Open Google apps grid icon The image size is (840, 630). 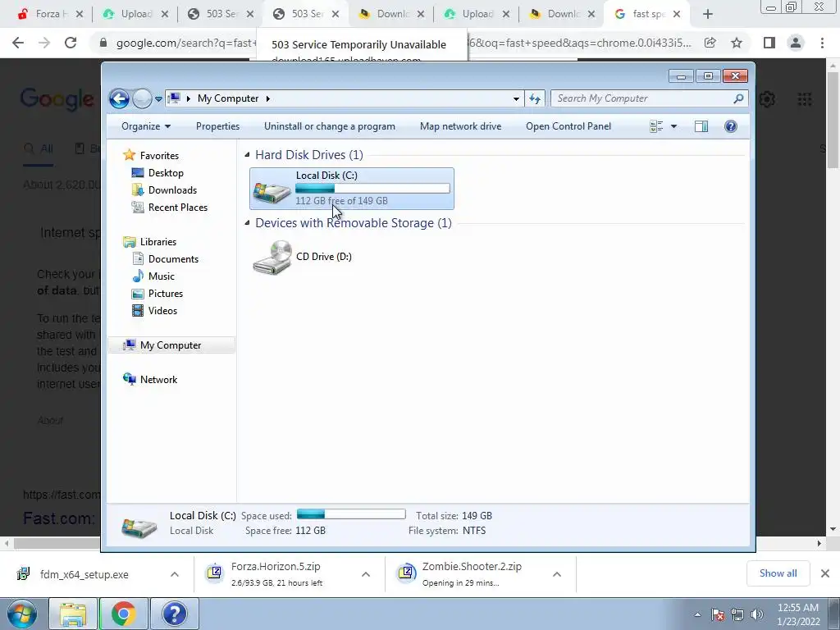(x=805, y=99)
